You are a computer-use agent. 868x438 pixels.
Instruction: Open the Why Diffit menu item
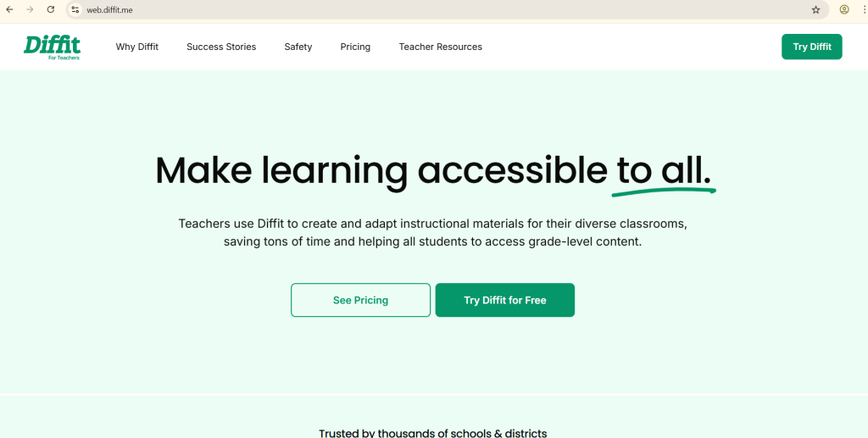[x=137, y=47]
